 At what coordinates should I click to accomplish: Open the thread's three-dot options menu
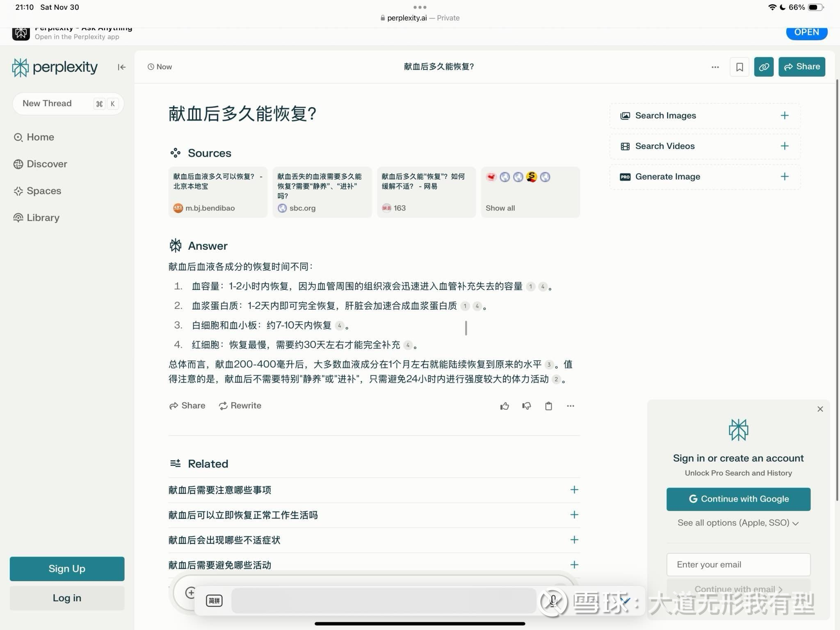[x=715, y=67]
